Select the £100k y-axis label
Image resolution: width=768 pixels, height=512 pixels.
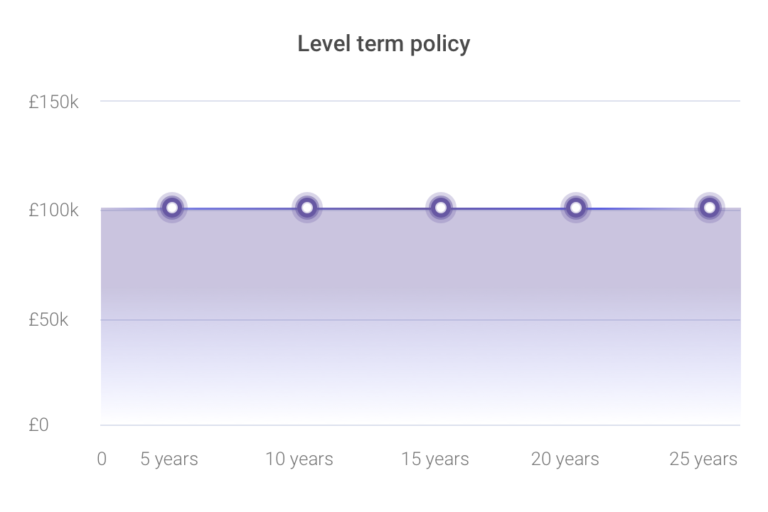[x=54, y=211]
